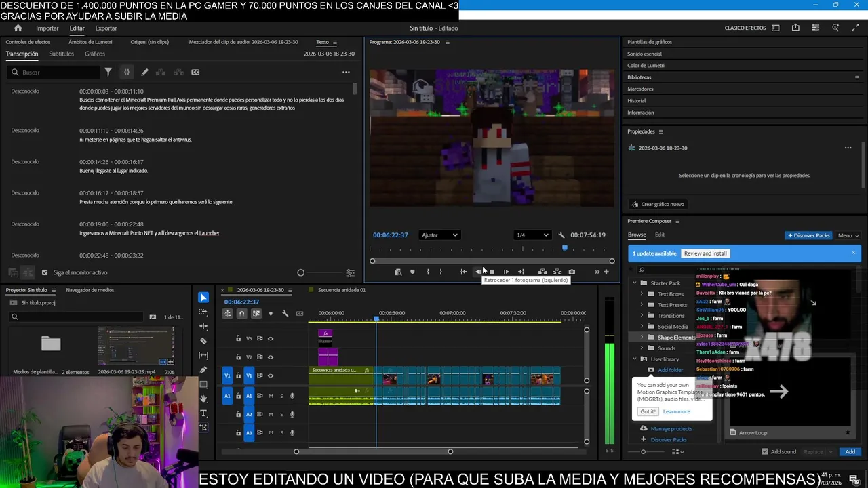Open the button editor plus icon
This screenshot has height=488, width=868.
click(606, 272)
